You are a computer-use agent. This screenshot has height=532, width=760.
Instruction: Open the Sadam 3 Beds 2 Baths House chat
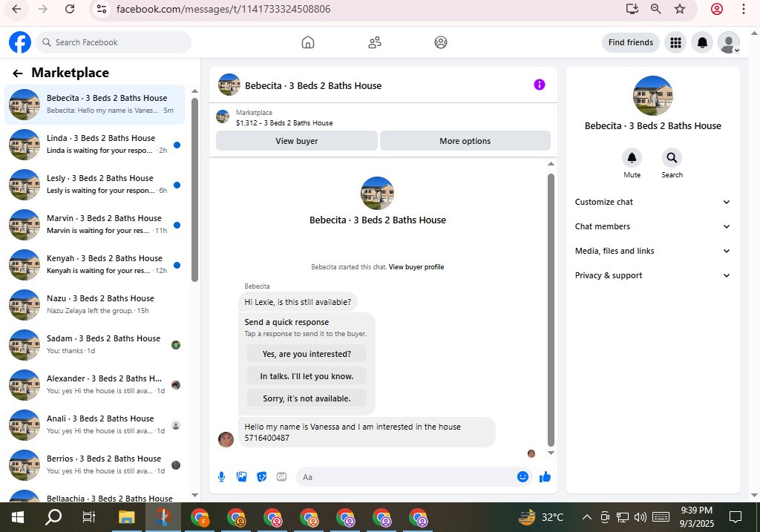point(94,345)
